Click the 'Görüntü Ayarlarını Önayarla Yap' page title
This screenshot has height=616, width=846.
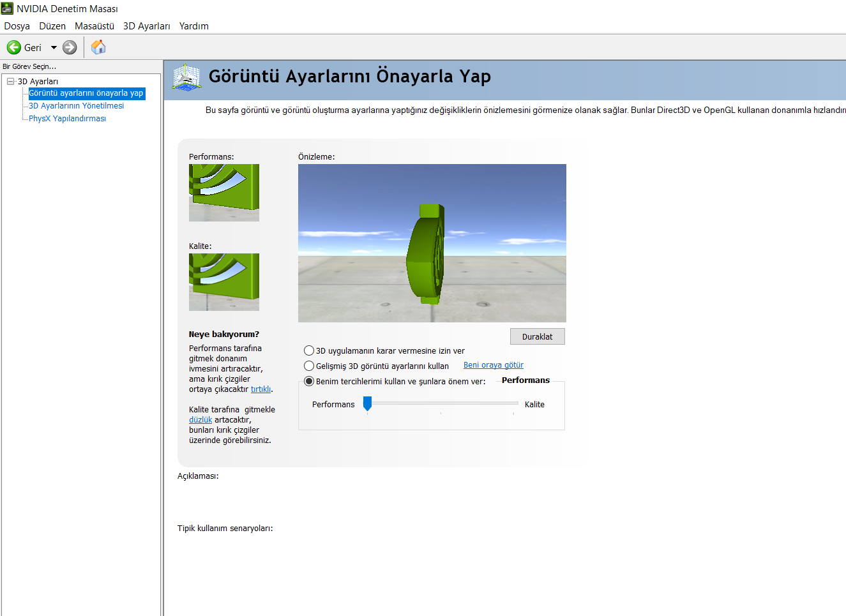350,77
